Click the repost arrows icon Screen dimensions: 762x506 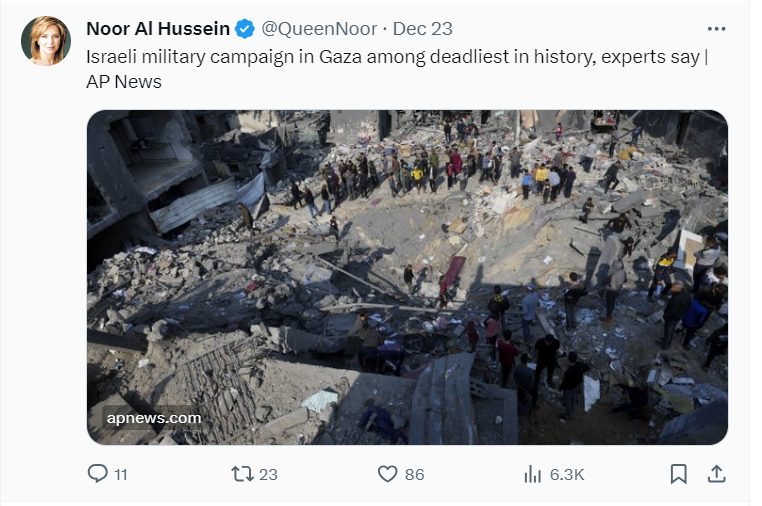241,474
